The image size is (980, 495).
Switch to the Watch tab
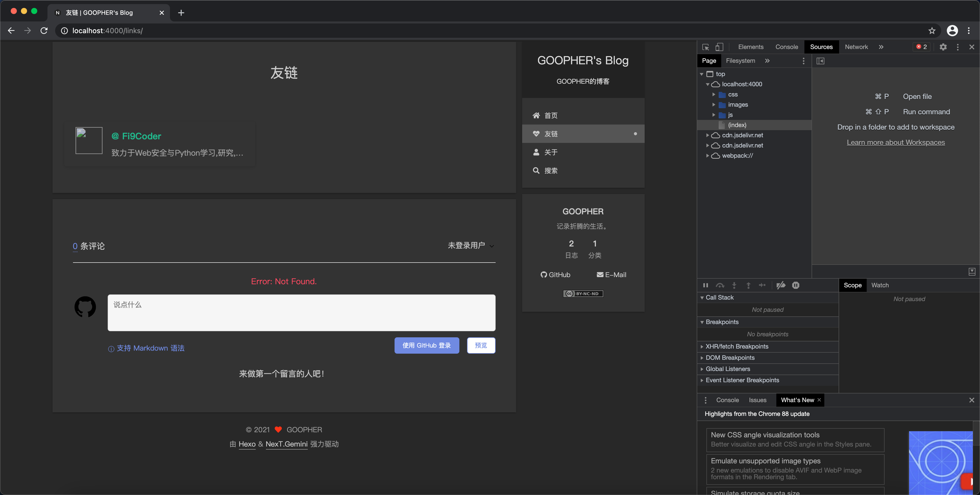[880, 285]
